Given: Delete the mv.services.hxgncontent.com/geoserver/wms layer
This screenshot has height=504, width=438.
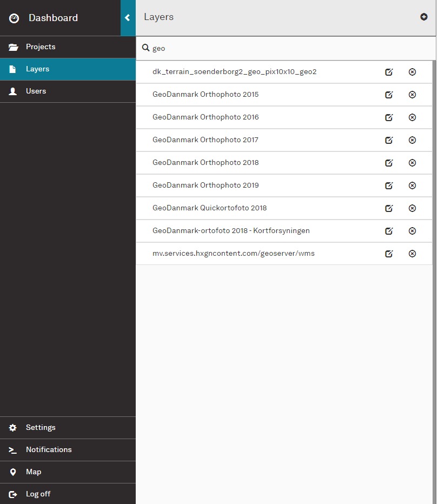Looking at the screenshot, I should [x=412, y=254].
